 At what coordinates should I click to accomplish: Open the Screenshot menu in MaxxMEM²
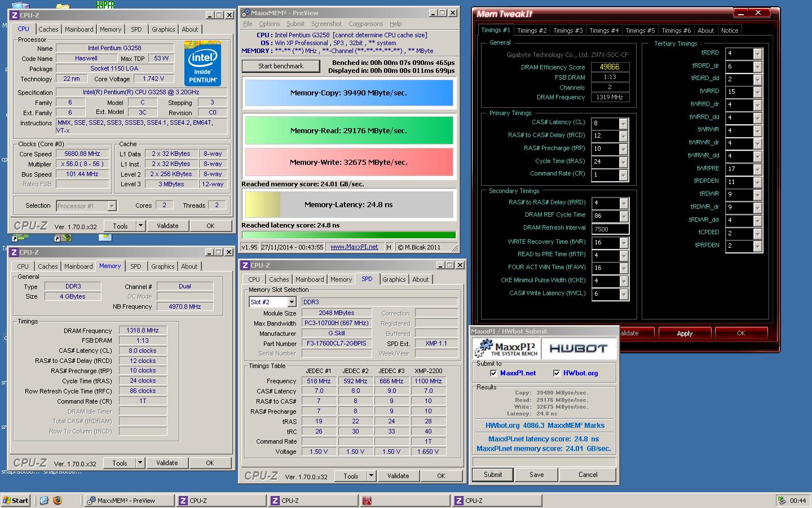[x=326, y=24]
